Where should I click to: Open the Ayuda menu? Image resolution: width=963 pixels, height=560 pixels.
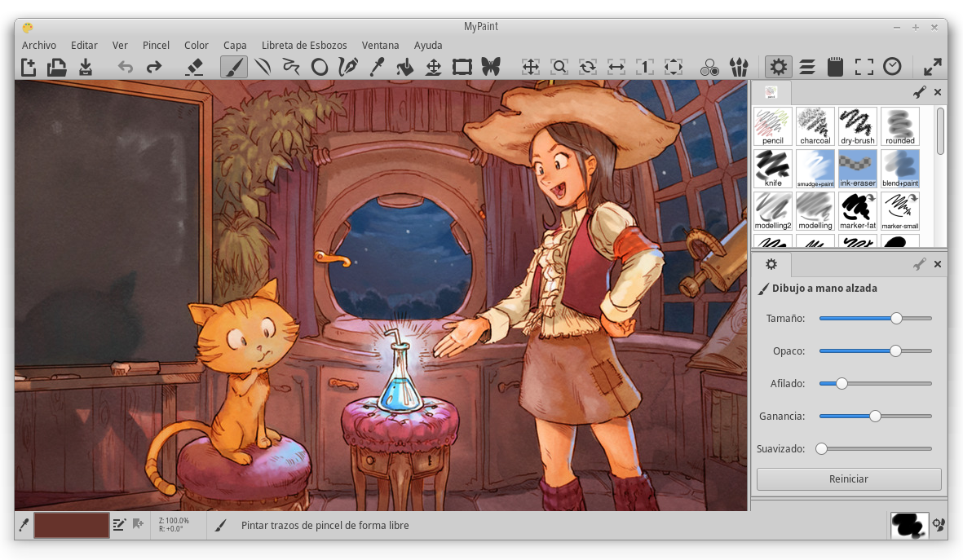coord(428,46)
